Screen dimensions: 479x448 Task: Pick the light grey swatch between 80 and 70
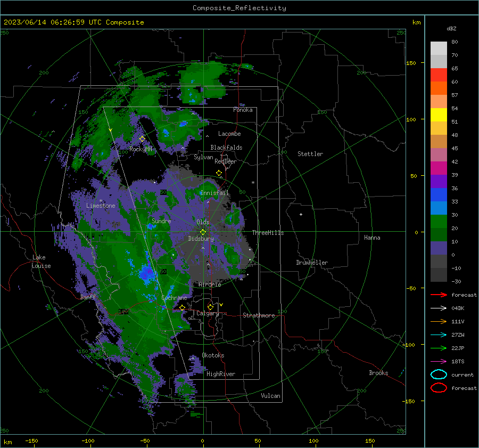click(439, 48)
